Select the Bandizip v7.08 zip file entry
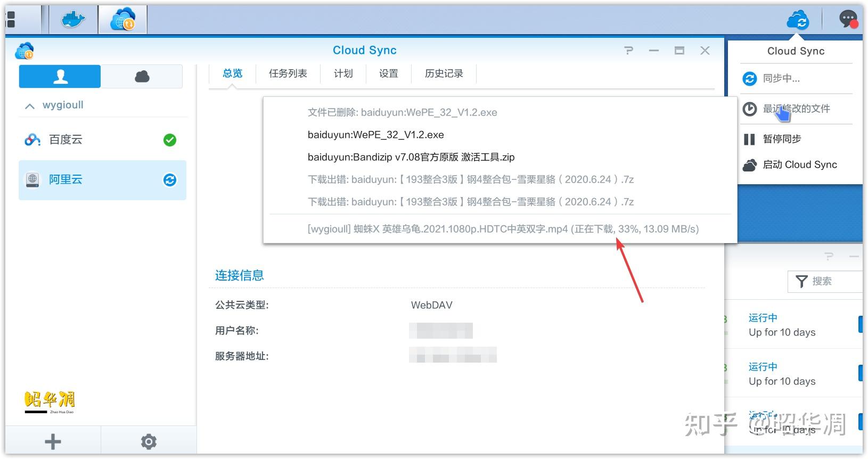Screen dimensions: 868x459 [411, 157]
